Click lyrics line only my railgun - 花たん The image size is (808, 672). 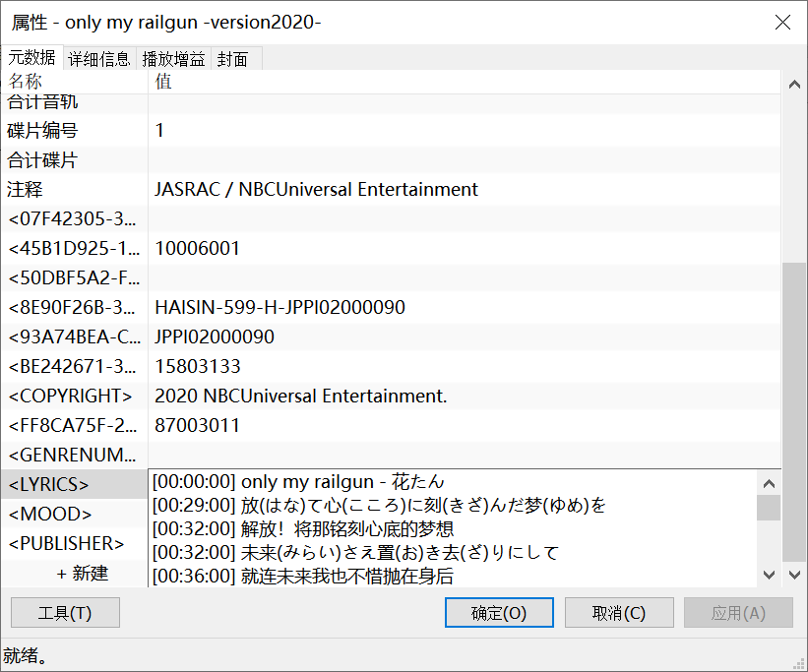coord(342,481)
